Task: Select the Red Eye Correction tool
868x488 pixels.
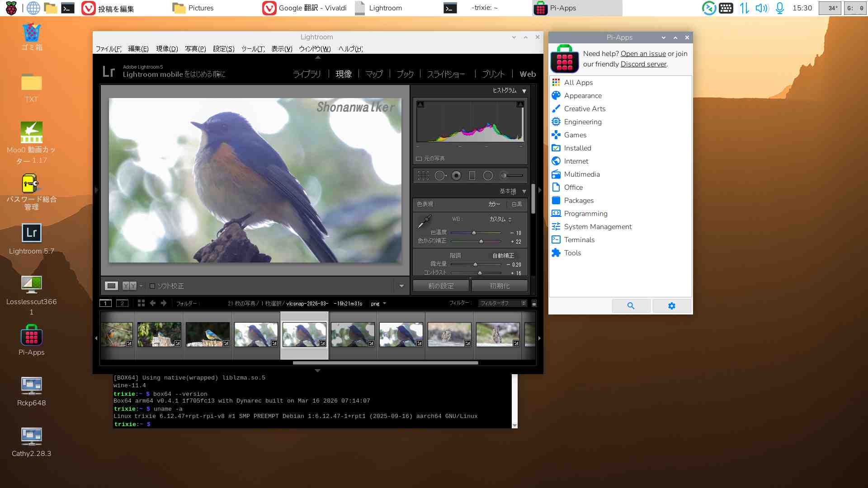Action: [x=457, y=176]
